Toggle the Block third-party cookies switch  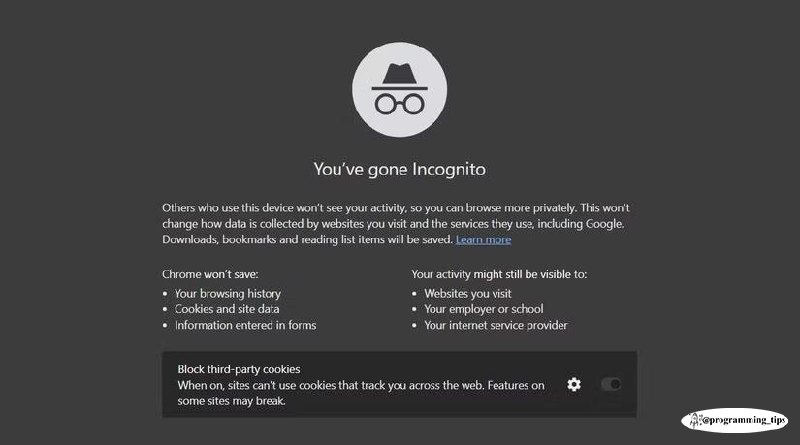[x=611, y=384]
